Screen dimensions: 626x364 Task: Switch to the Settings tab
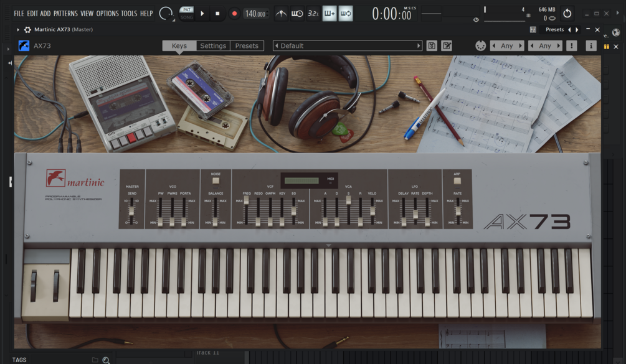pos(213,46)
